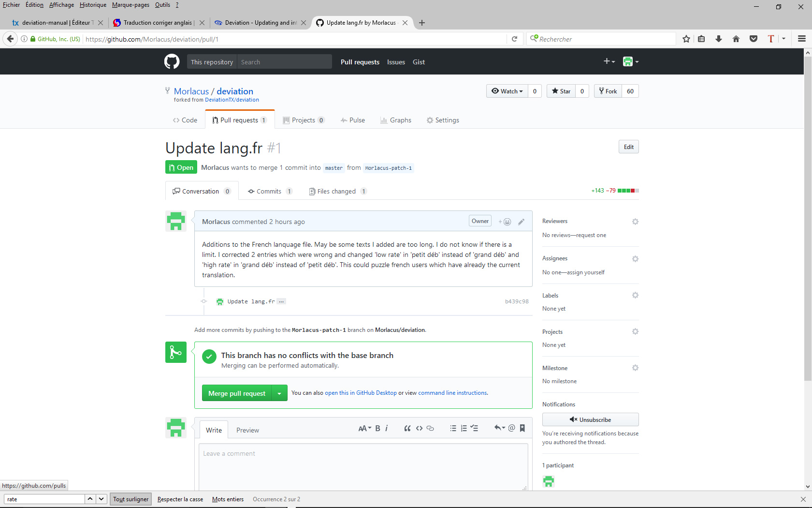Open the Assignees gear settings
Image resolution: width=812 pixels, height=508 pixels.
click(x=635, y=259)
